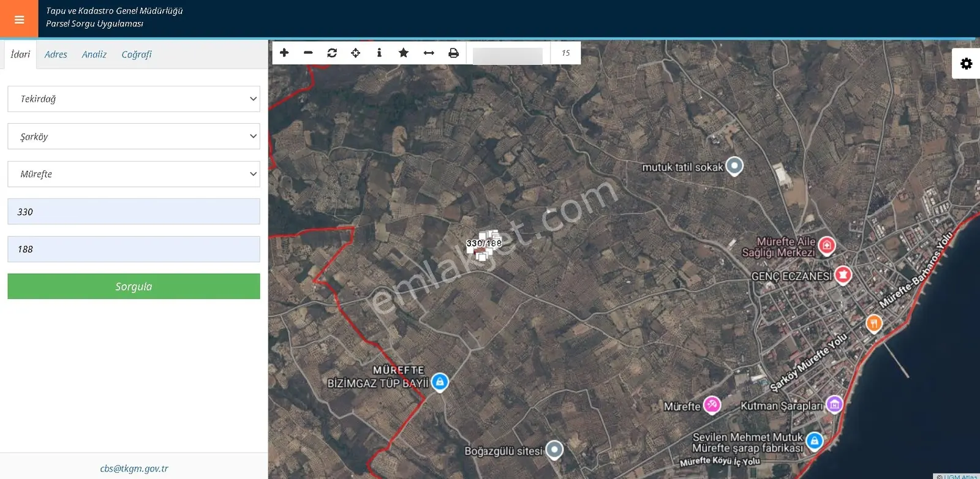Click the pink Mürefte marker
The width and height of the screenshot is (980, 479).
point(712,404)
